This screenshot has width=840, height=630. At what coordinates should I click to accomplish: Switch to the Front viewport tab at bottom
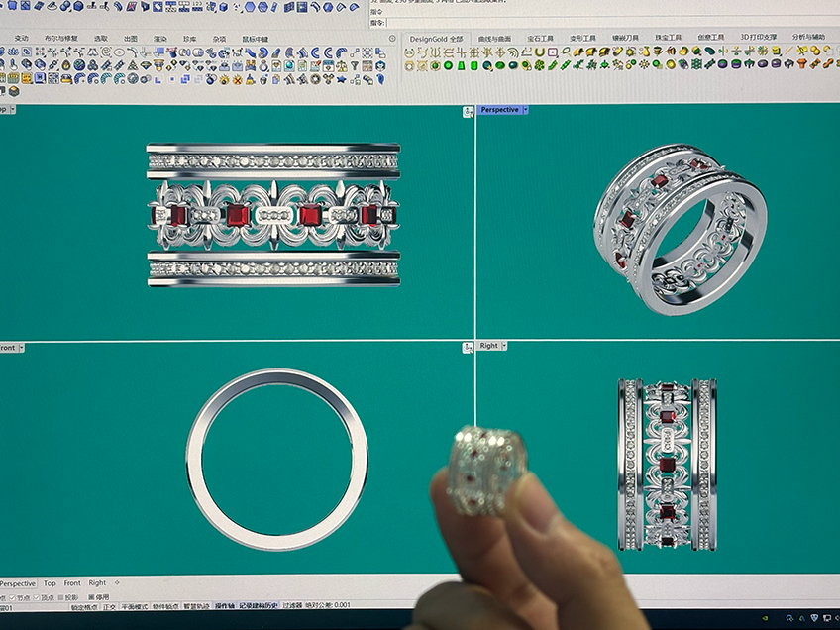[x=71, y=583]
